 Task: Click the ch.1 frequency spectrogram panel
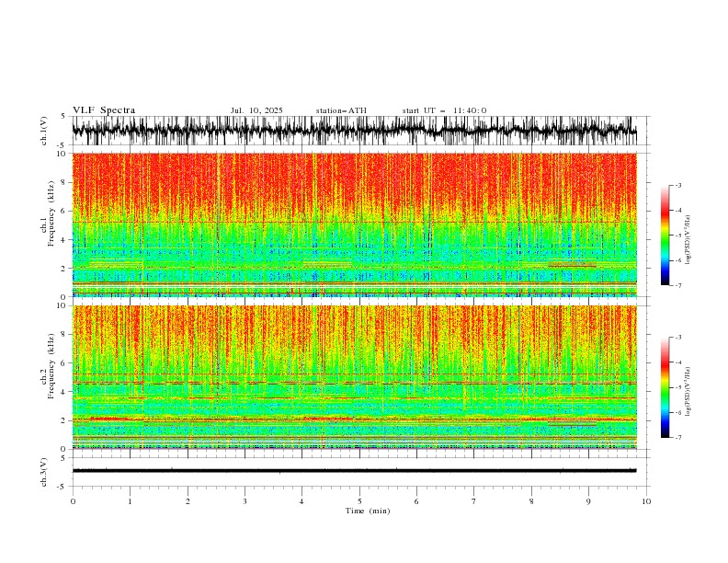(x=354, y=224)
